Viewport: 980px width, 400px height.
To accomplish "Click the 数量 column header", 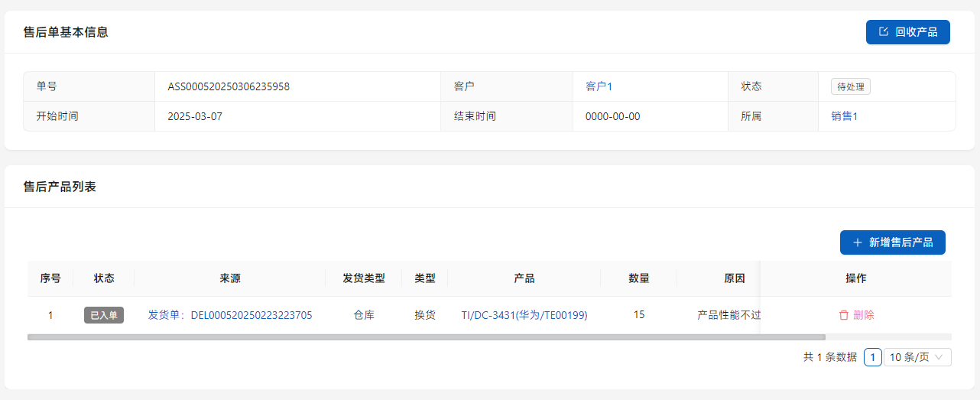I will 639,278.
